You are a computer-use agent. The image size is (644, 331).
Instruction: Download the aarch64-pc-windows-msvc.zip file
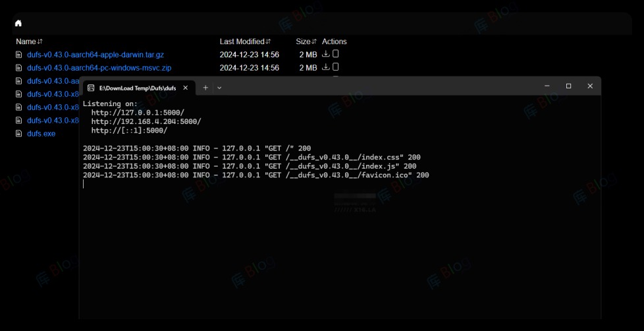click(326, 67)
